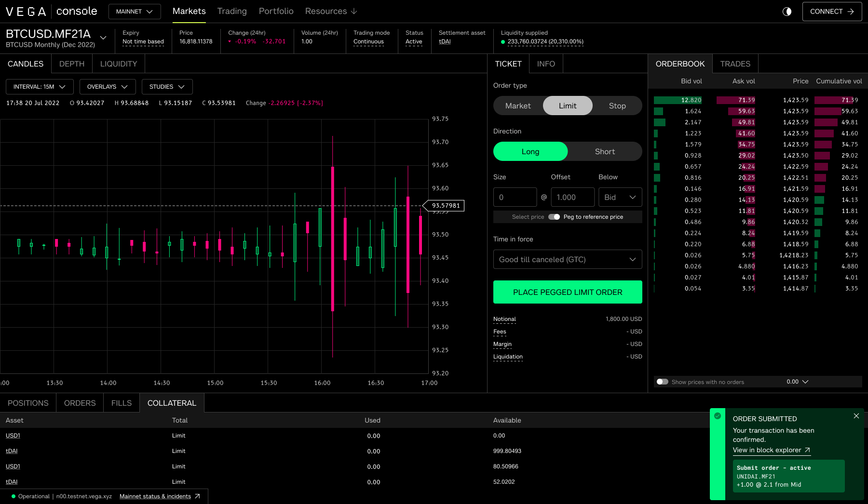This screenshot has height=504, width=868.
Task: Click the 71.39 ask volume bar
Action: (x=736, y=100)
